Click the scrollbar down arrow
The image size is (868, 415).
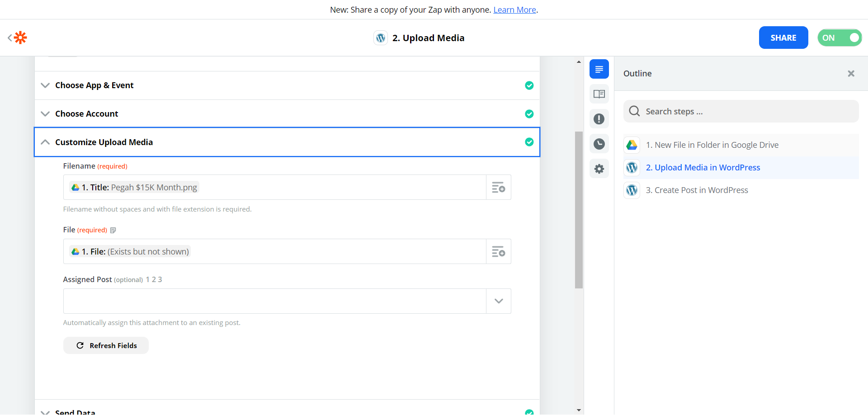tap(579, 410)
